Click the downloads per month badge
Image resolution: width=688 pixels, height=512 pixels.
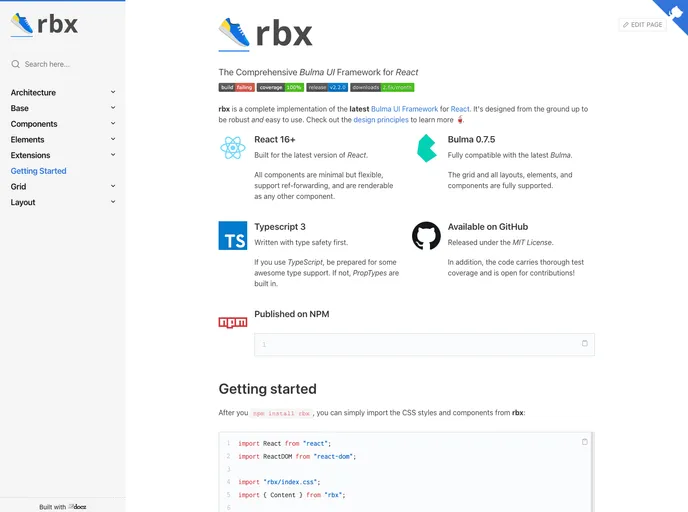pos(382,87)
